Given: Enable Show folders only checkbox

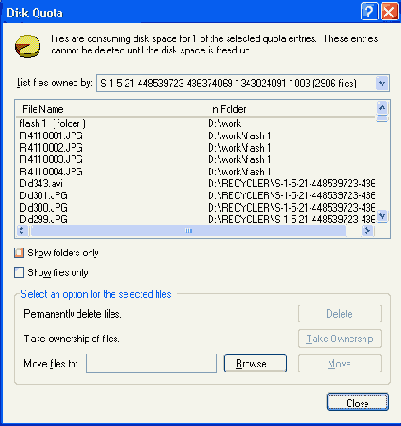Looking at the screenshot, I should click(x=19, y=253).
